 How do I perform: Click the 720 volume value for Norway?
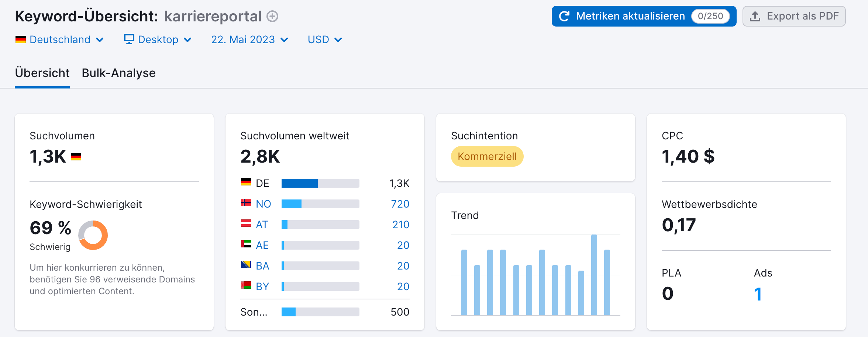pyautogui.click(x=400, y=204)
